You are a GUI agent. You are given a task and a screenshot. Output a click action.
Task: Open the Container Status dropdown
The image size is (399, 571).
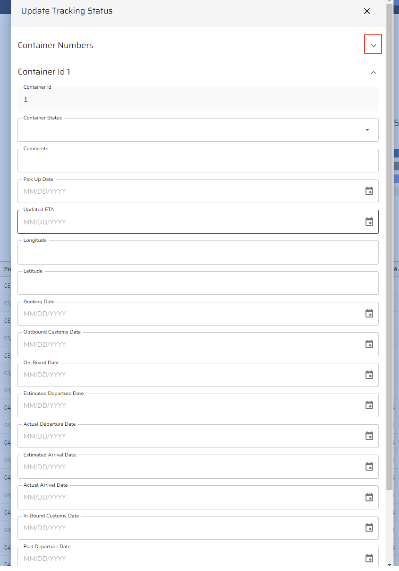[x=198, y=130]
